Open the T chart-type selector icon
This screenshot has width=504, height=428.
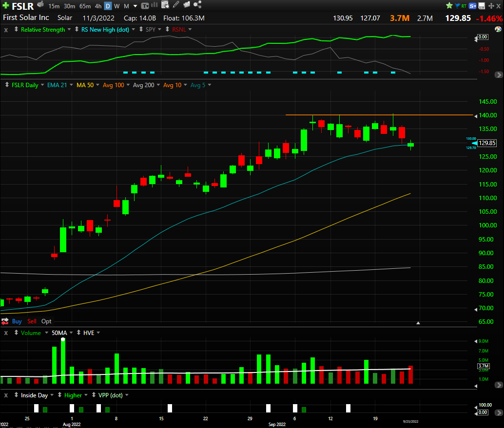pos(145,6)
